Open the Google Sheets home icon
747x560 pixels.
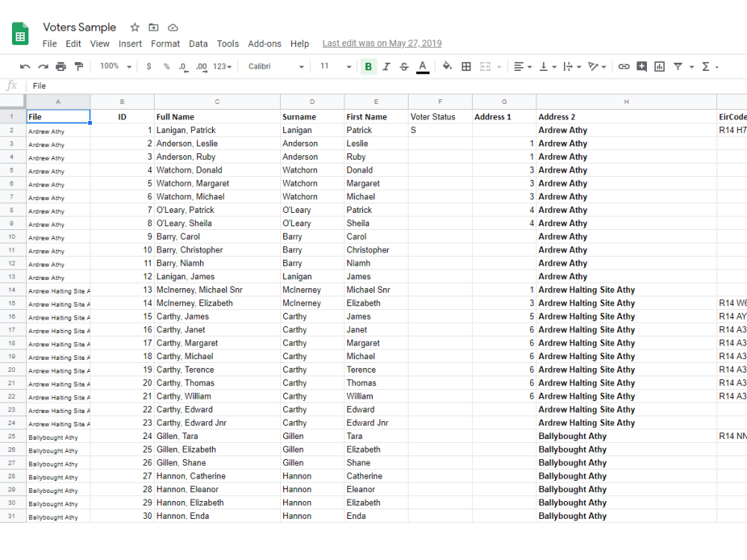[x=20, y=34]
